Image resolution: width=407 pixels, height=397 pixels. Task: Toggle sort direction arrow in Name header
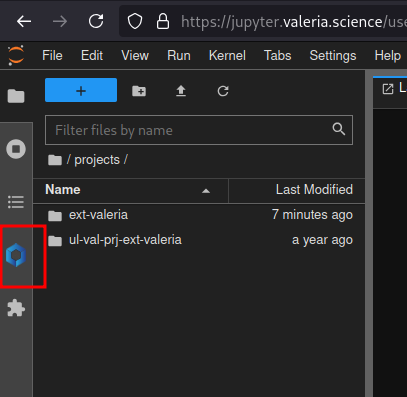click(x=206, y=191)
